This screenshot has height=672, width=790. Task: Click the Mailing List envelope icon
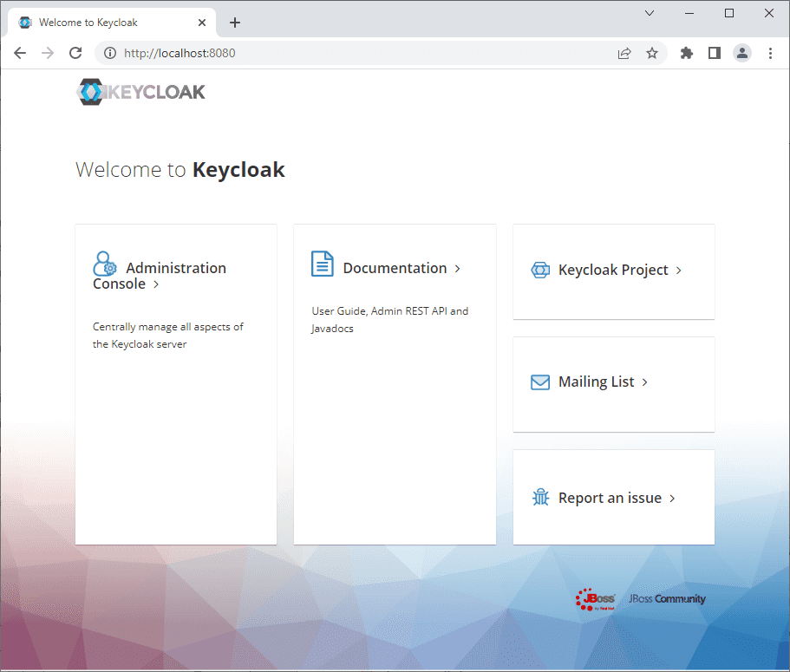(x=539, y=382)
